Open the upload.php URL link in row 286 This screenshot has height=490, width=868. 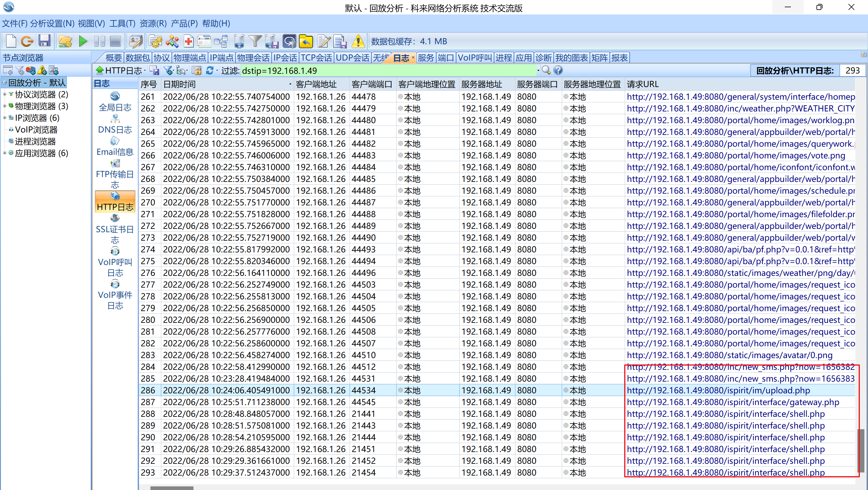[x=718, y=390]
